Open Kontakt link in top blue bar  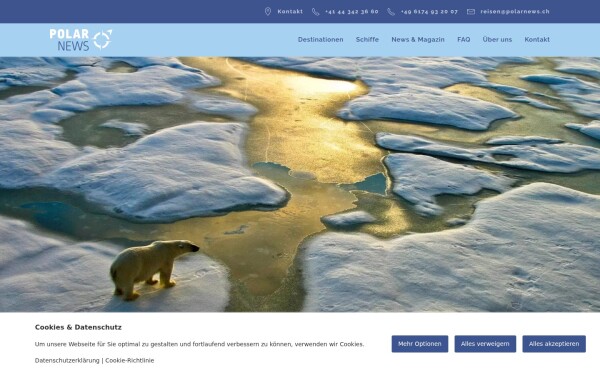(x=290, y=11)
